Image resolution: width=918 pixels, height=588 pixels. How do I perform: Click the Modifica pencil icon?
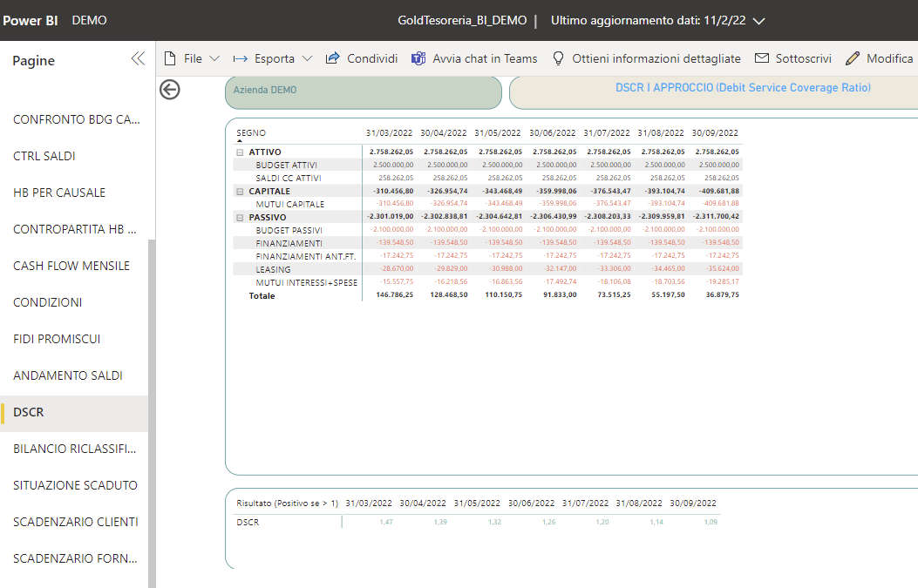(x=853, y=57)
